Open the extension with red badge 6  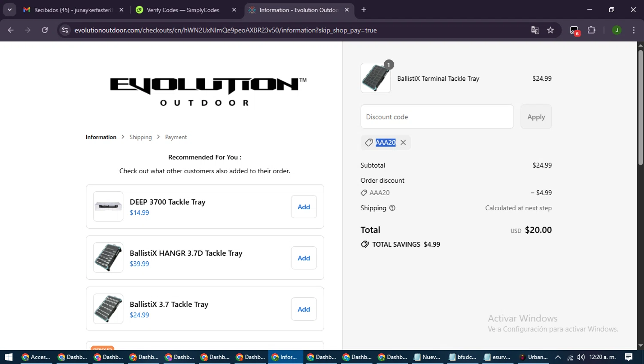coord(574,31)
